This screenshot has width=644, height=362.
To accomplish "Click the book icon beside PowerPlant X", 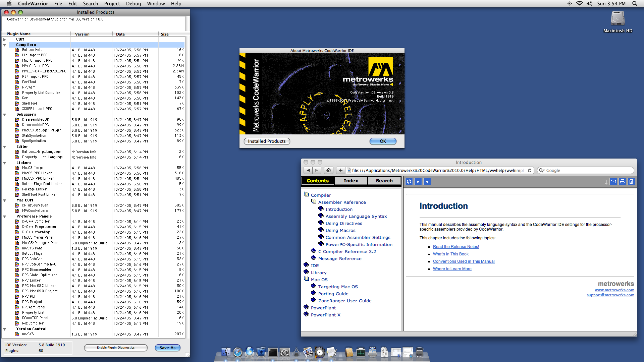I will tap(306, 314).
